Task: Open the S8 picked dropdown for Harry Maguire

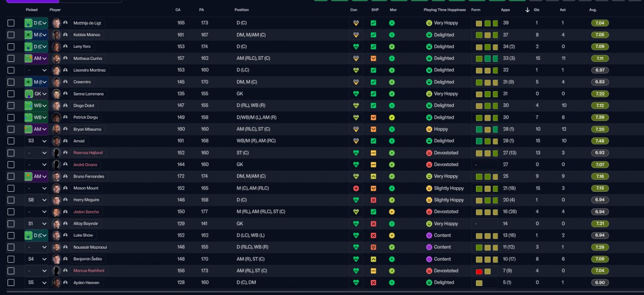Action: coord(36,200)
